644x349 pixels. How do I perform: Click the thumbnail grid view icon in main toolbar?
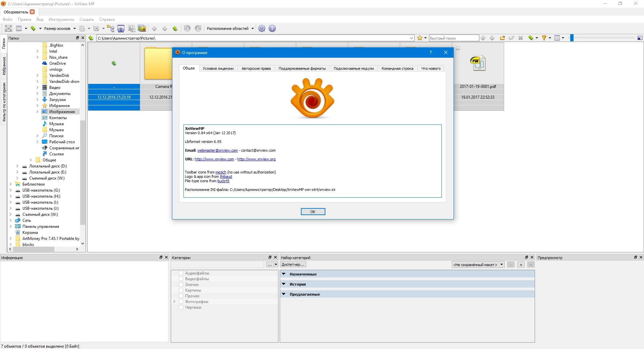click(19, 29)
